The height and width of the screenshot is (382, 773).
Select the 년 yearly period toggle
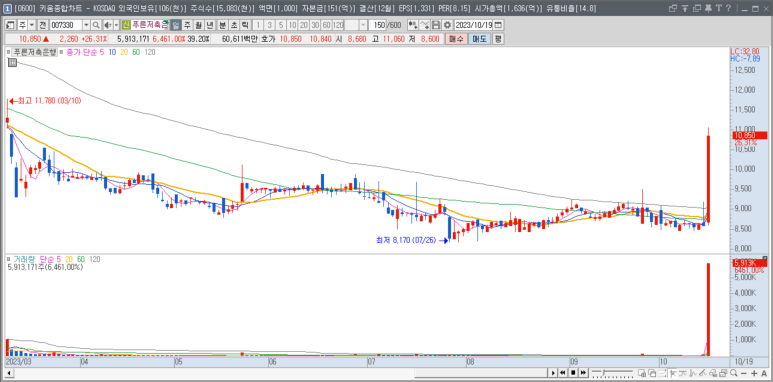pyautogui.click(x=209, y=25)
